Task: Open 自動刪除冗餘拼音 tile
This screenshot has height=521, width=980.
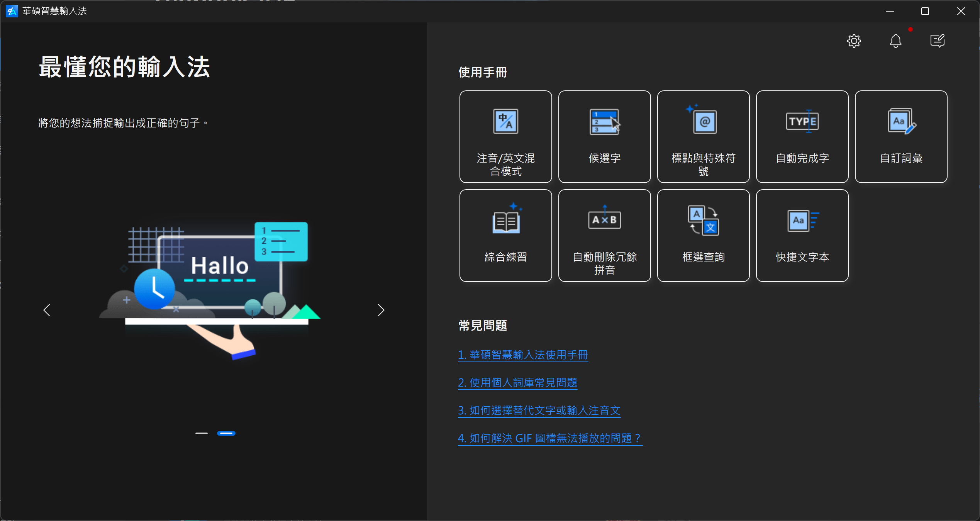Action: 604,236
